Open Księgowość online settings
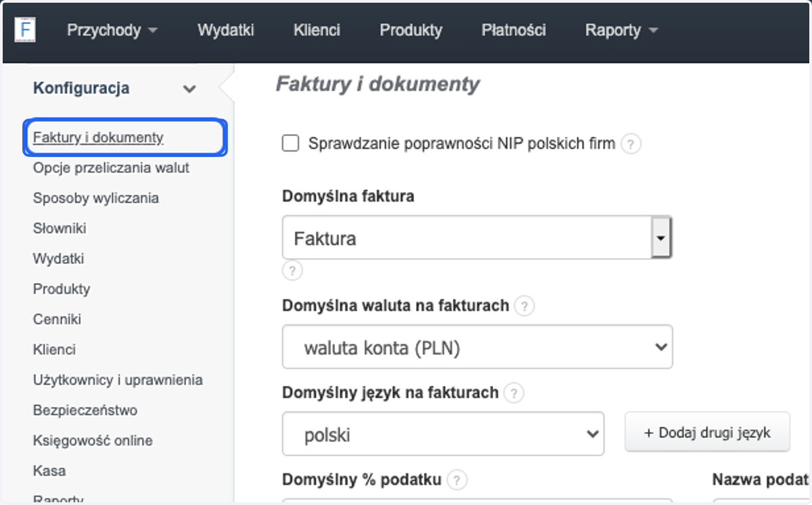812x505 pixels. (x=93, y=441)
